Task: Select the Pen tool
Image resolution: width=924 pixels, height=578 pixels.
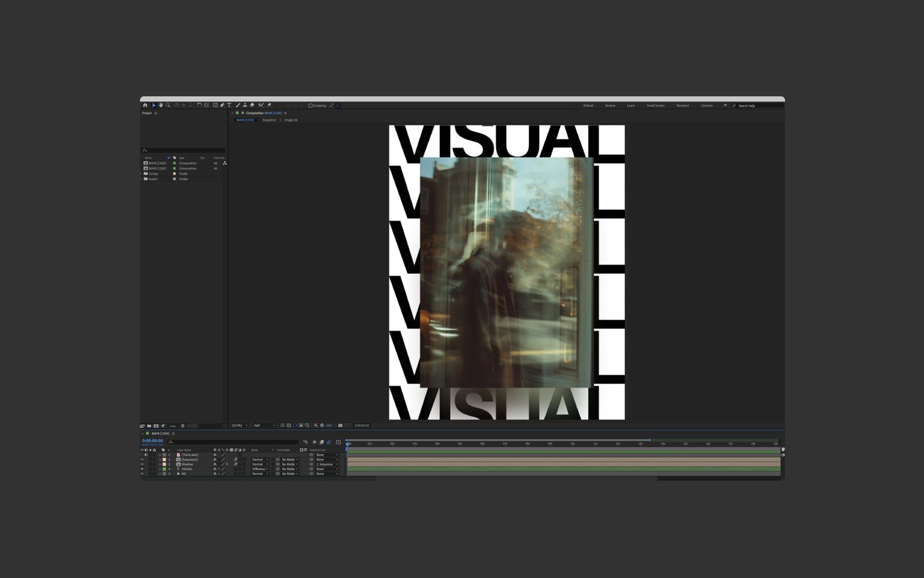Action: click(x=222, y=105)
